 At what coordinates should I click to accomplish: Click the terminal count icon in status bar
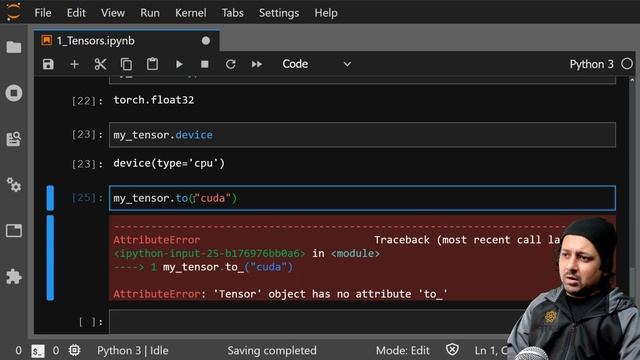tap(38, 351)
